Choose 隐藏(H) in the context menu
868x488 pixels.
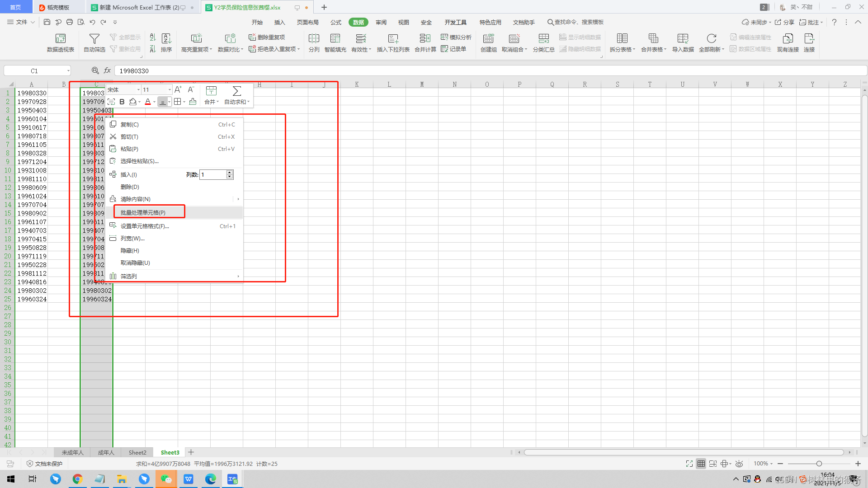[x=175, y=251]
